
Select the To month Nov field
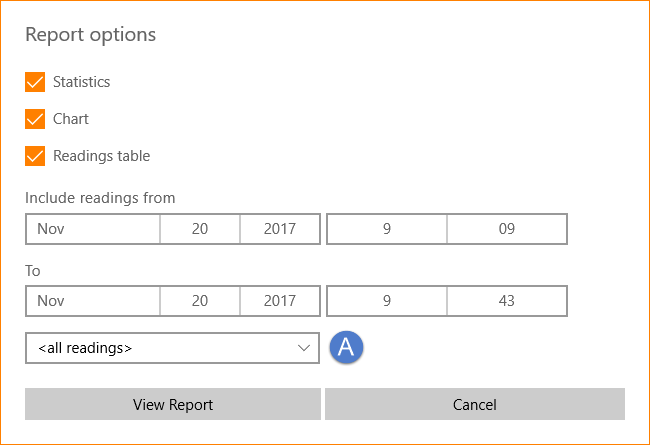[93, 301]
